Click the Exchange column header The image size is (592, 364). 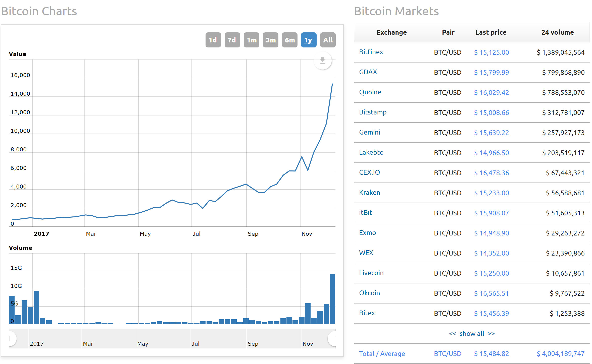click(x=391, y=32)
